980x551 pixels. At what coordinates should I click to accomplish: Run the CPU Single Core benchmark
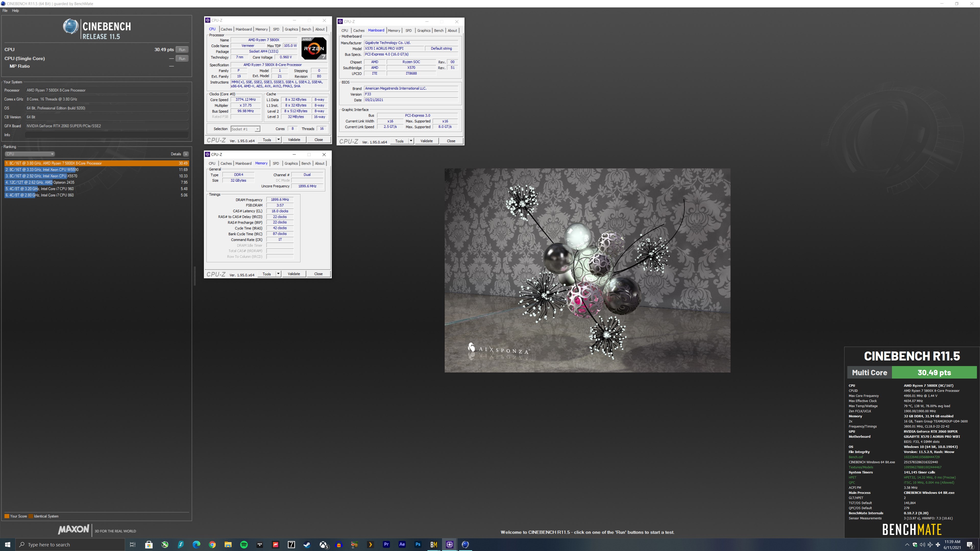[x=182, y=59]
